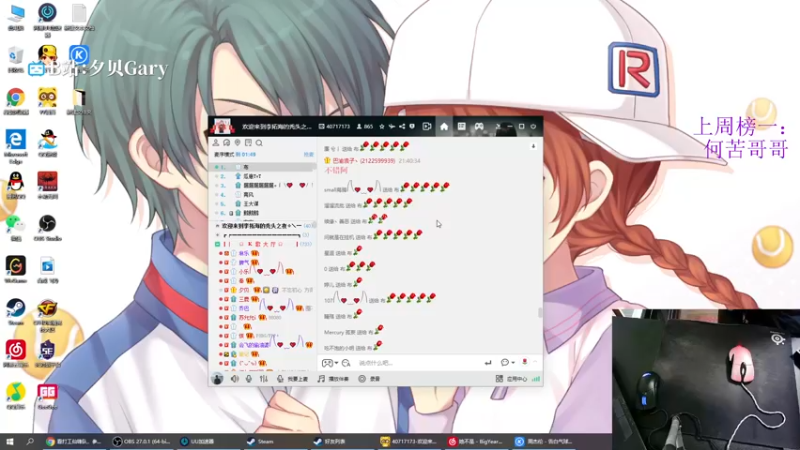Open WeChat desktop shortcut
The image size is (800, 450).
point(16,228)
